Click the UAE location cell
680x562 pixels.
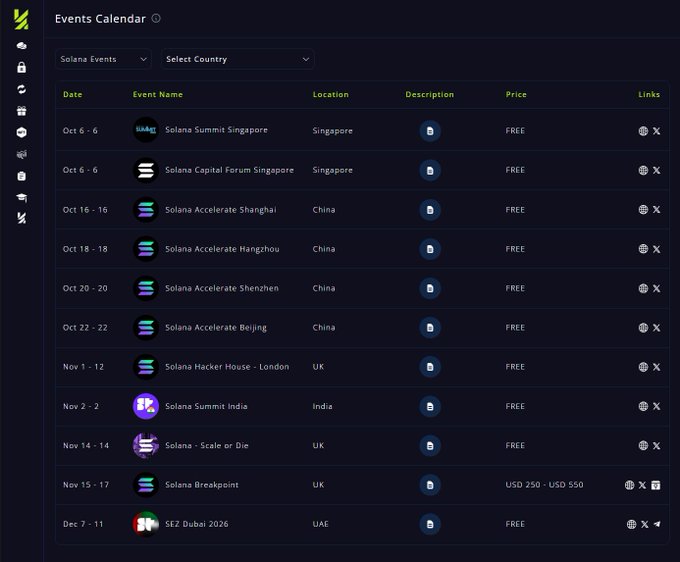(x=320, y=524)
